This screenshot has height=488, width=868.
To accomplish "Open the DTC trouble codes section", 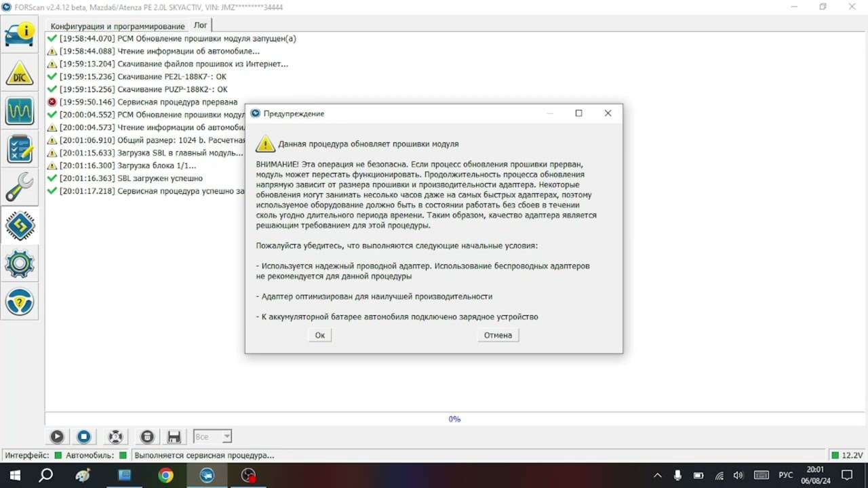I will click(x=20, y=73).
